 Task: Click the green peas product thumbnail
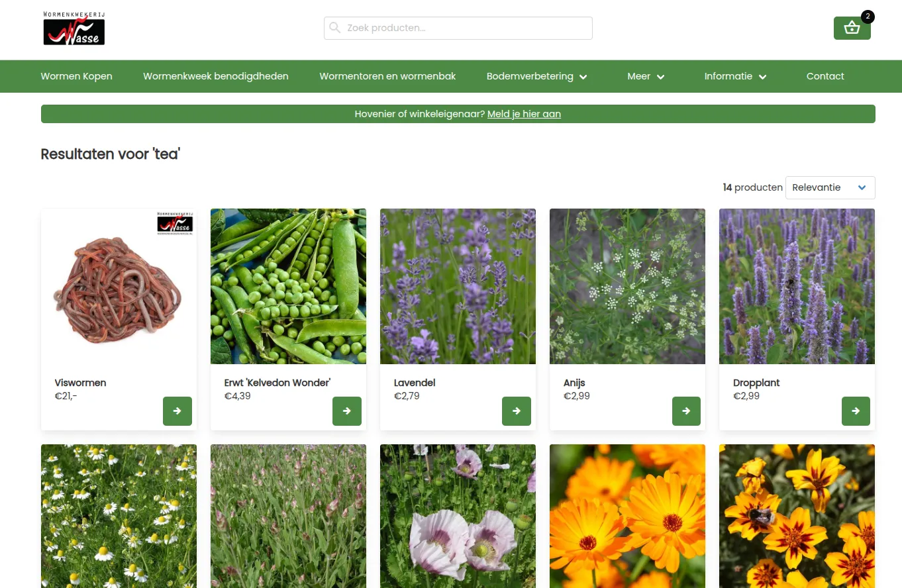coord(288,286)
